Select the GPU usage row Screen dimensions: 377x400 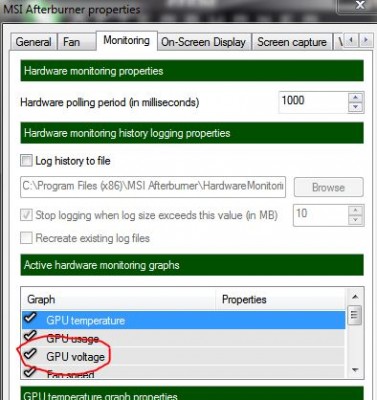coord(184,338)
